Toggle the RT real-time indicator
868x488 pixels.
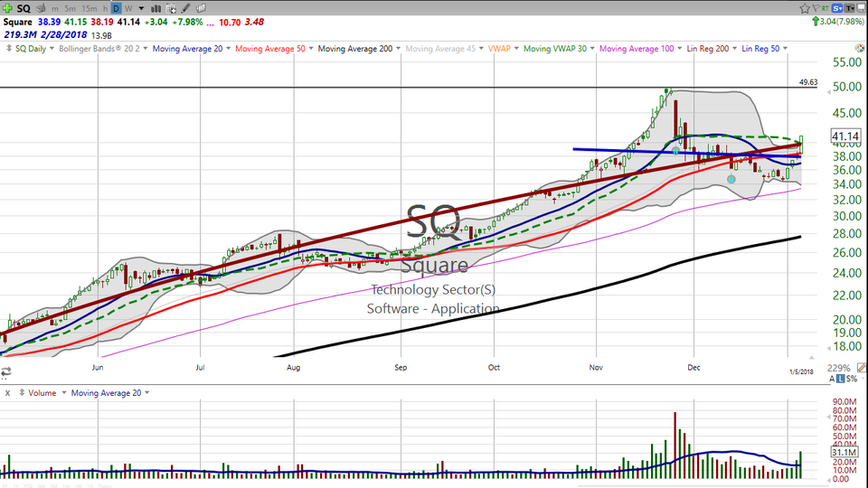click(x=826, y=8)
